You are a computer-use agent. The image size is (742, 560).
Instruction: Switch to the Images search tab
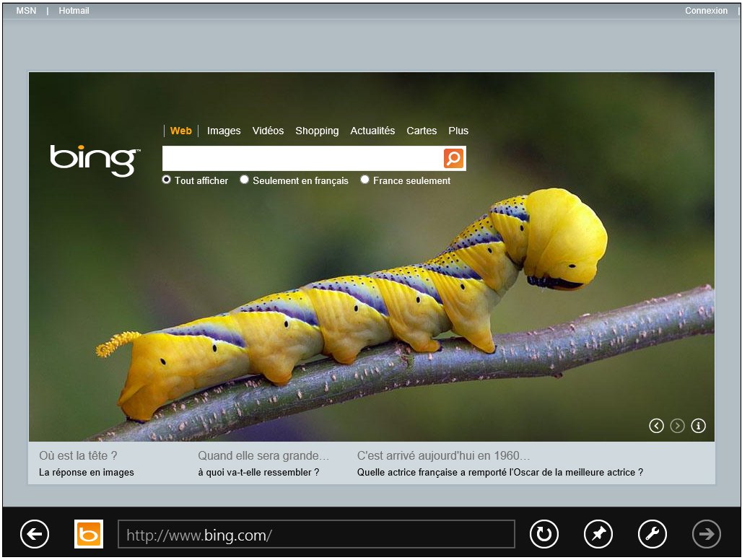[224, 131]
